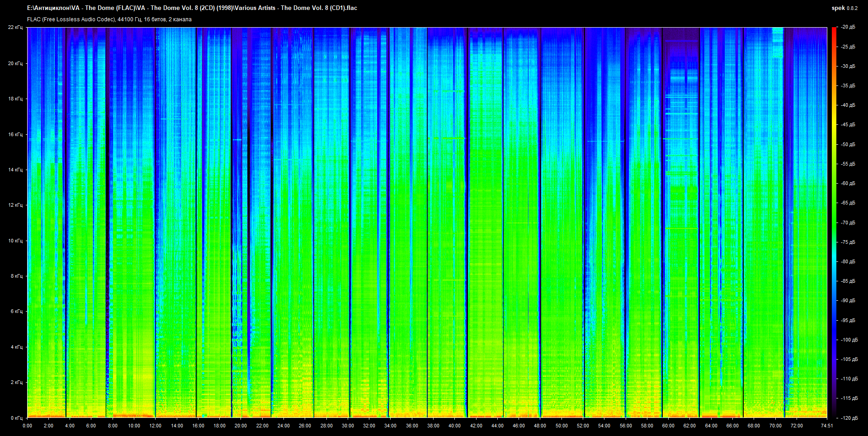868x436 pixels.
Task: Click the -70 дБ scale label
Action: (848, 223)
